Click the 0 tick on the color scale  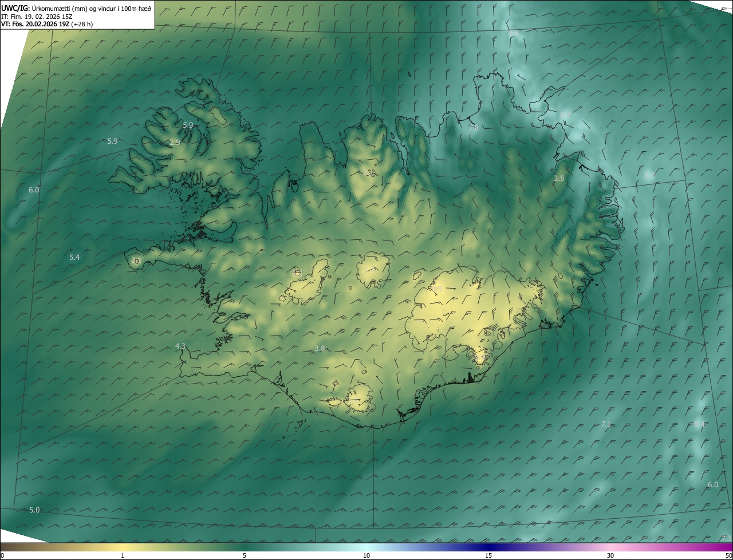click(2, 555)
